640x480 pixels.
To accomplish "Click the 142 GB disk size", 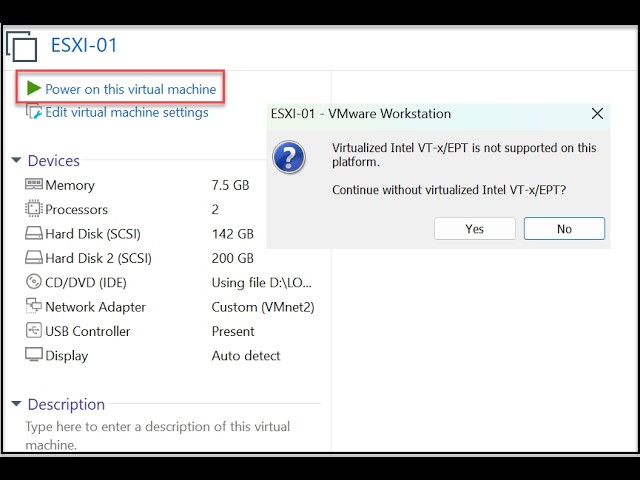I will (233, 234).
